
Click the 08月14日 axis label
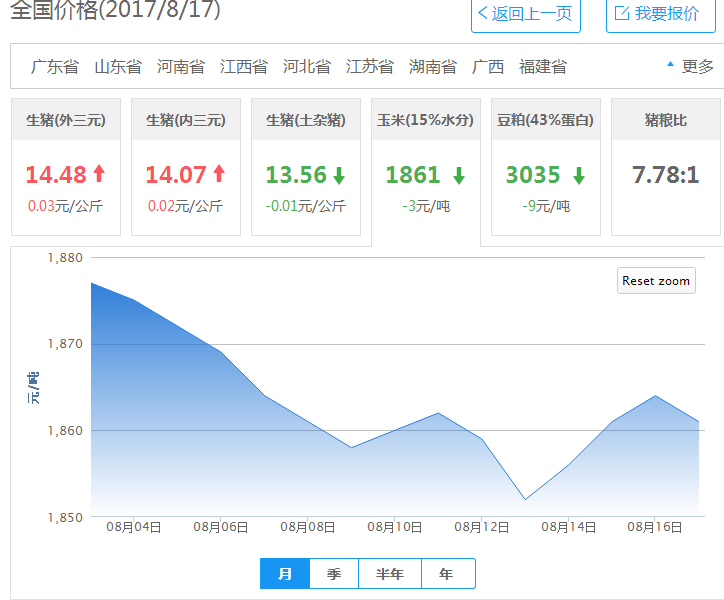568,527
